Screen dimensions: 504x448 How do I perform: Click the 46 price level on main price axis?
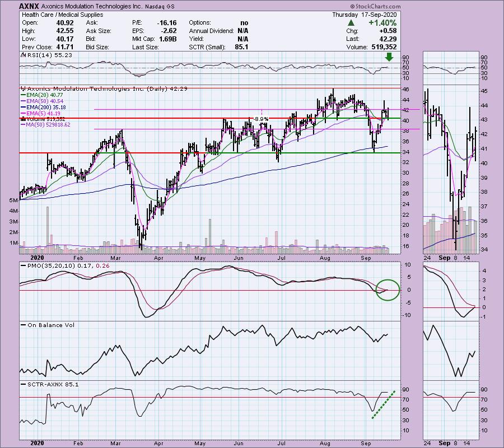pos(405,90)
